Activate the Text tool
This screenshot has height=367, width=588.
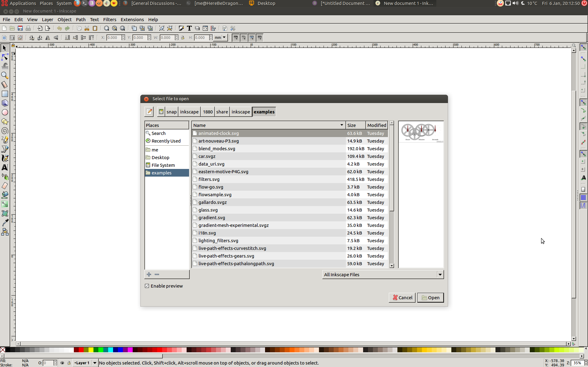(x=5, y=167)
